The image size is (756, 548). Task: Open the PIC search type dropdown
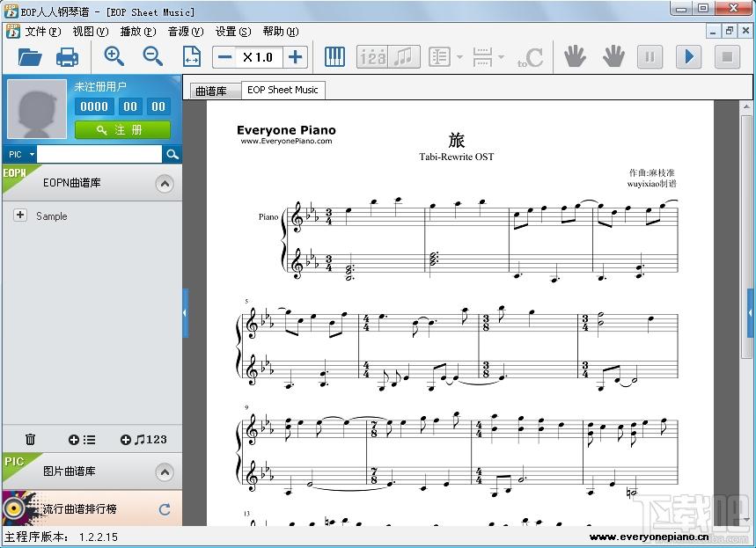(x=21, y=154)
